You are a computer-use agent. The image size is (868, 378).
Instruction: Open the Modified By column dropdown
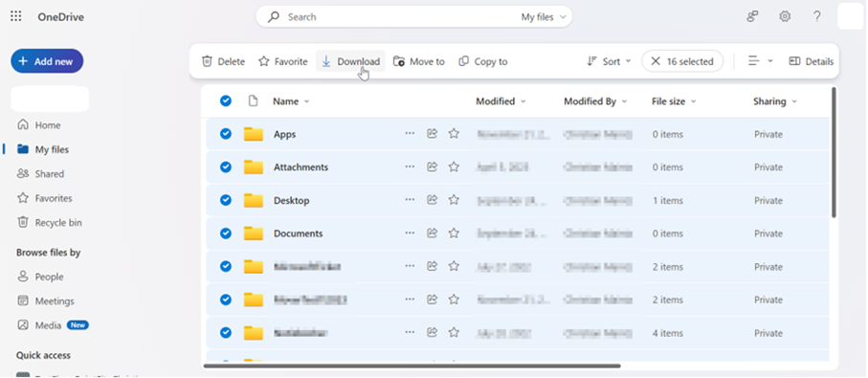pyautogui.click(x=595, y=101)
